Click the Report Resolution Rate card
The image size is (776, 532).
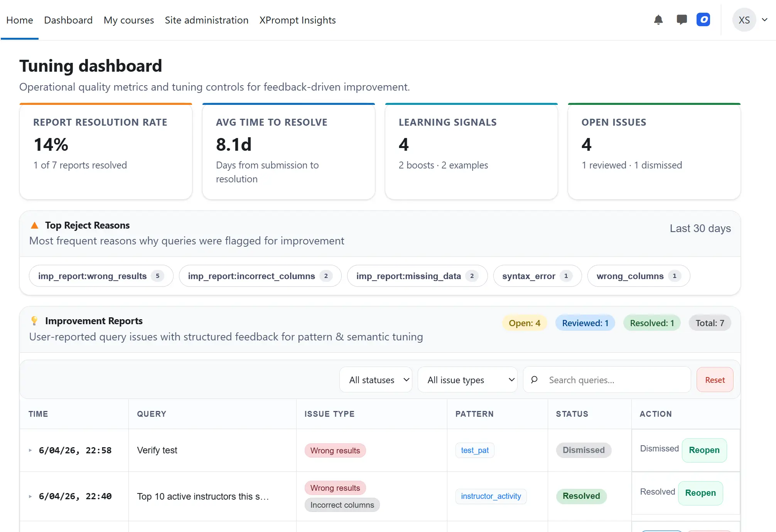tap(106, 152)
